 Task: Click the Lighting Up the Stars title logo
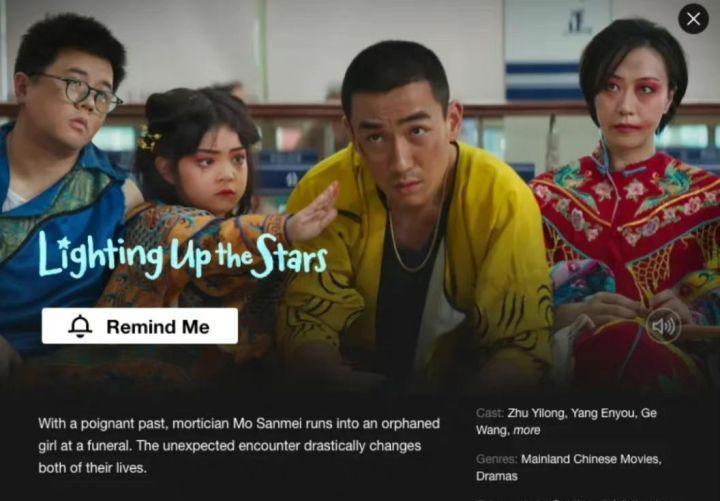point(183,256)
